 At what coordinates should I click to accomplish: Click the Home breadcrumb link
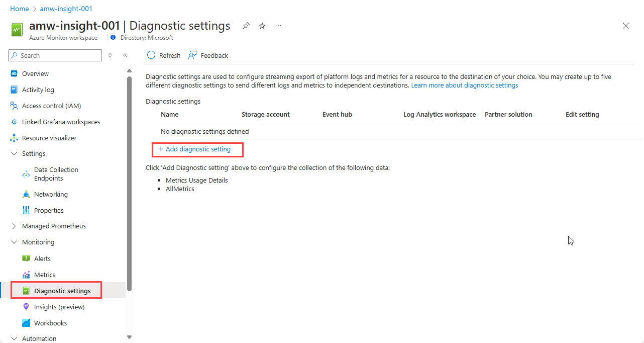20,9
